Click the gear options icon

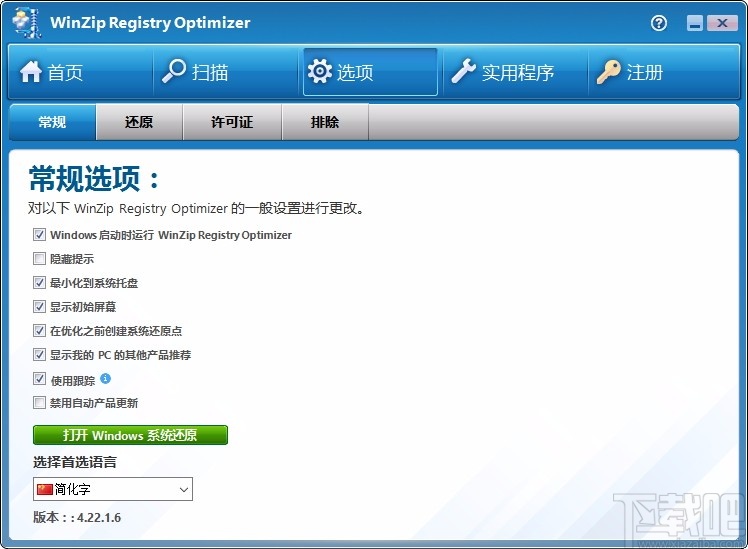tap(320, 72)
